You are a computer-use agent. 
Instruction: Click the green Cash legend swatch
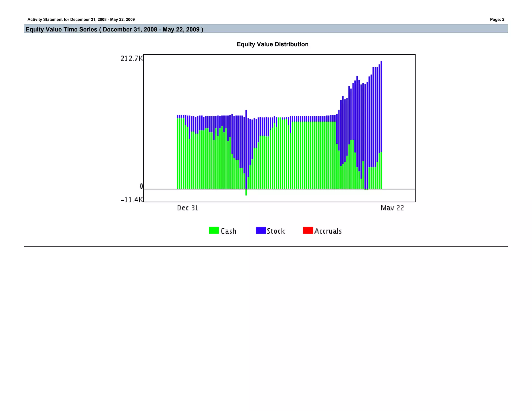click(214, 230)
